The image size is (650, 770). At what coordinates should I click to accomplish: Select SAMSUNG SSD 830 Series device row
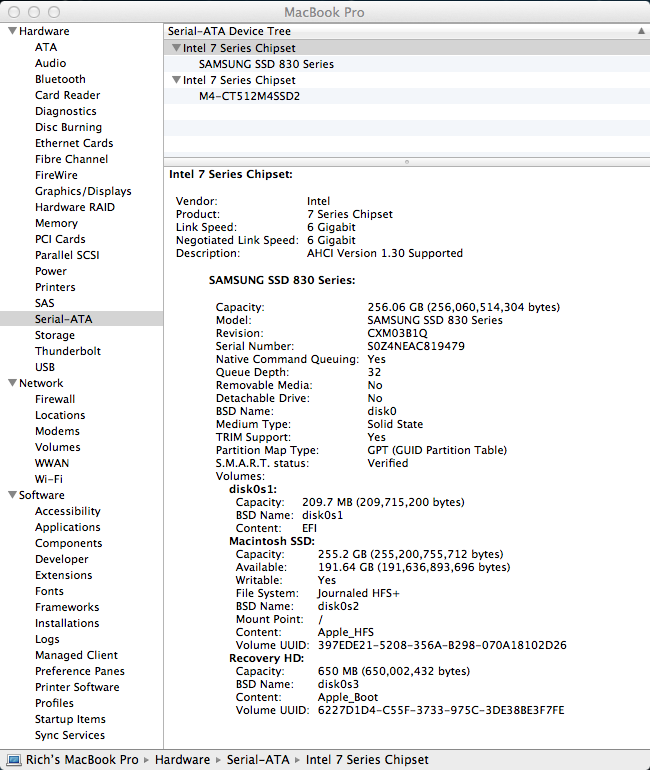(406, 64)
